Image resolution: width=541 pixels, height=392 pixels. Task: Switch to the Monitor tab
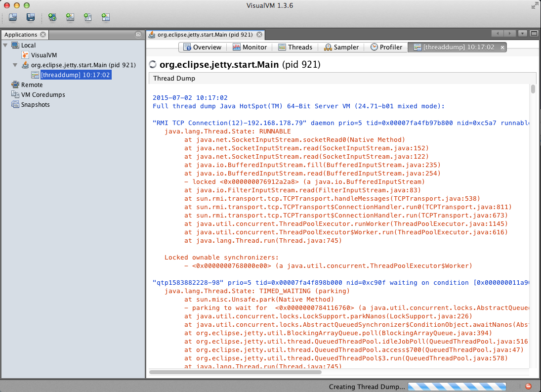pos(250,47)
